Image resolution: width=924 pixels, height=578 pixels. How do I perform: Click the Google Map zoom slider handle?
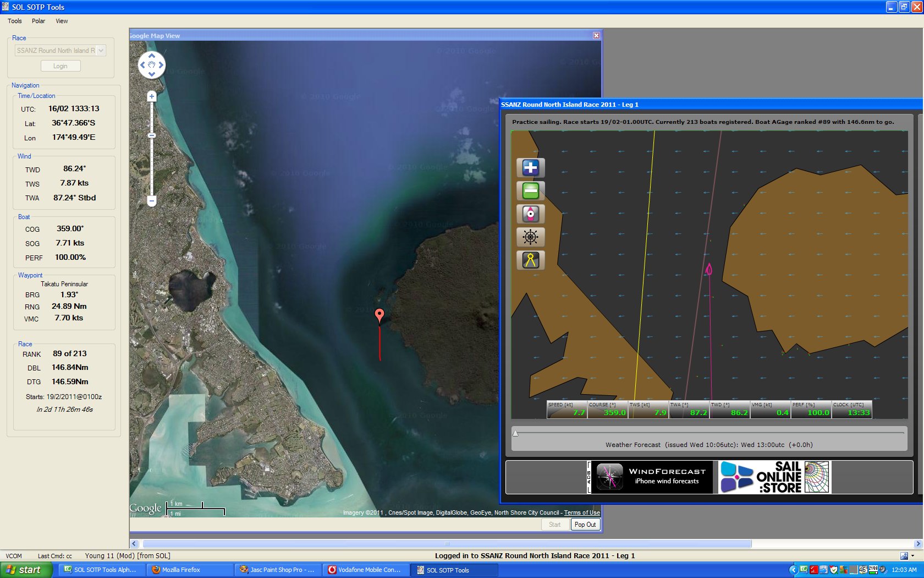[152, 135]
